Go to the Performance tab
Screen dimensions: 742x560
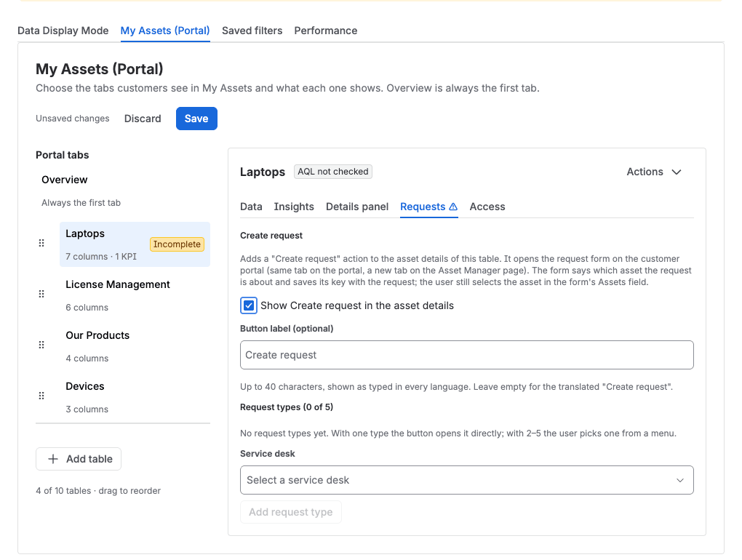[x=326, y=31]
